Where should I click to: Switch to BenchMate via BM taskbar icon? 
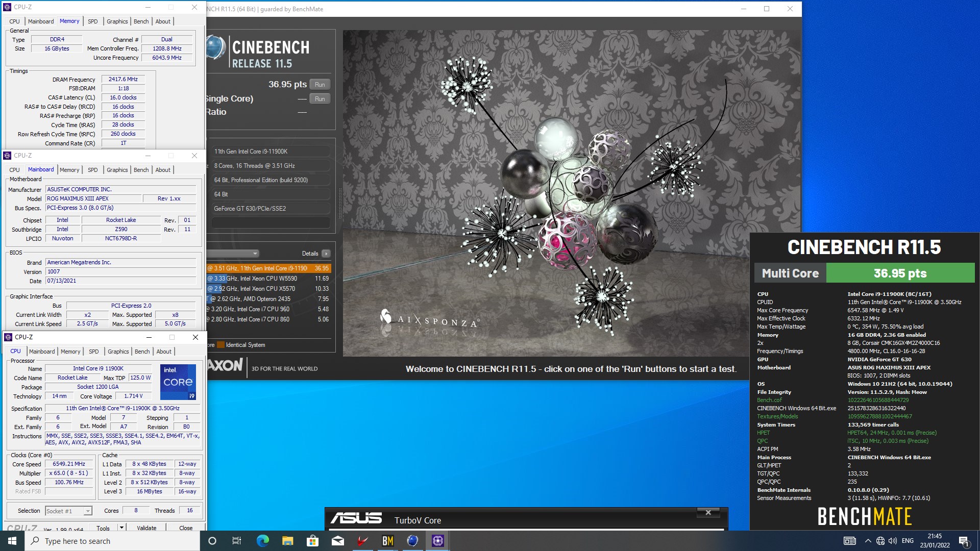387,541
